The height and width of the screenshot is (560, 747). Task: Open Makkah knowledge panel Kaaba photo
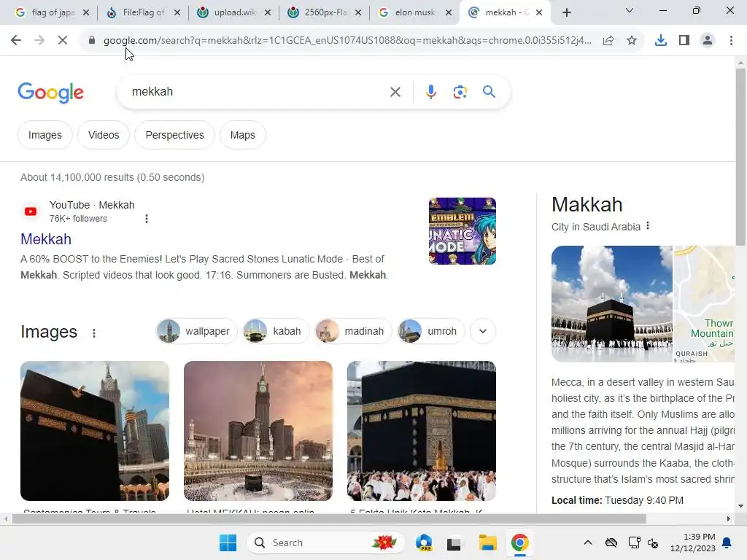(x=612, y=304)
